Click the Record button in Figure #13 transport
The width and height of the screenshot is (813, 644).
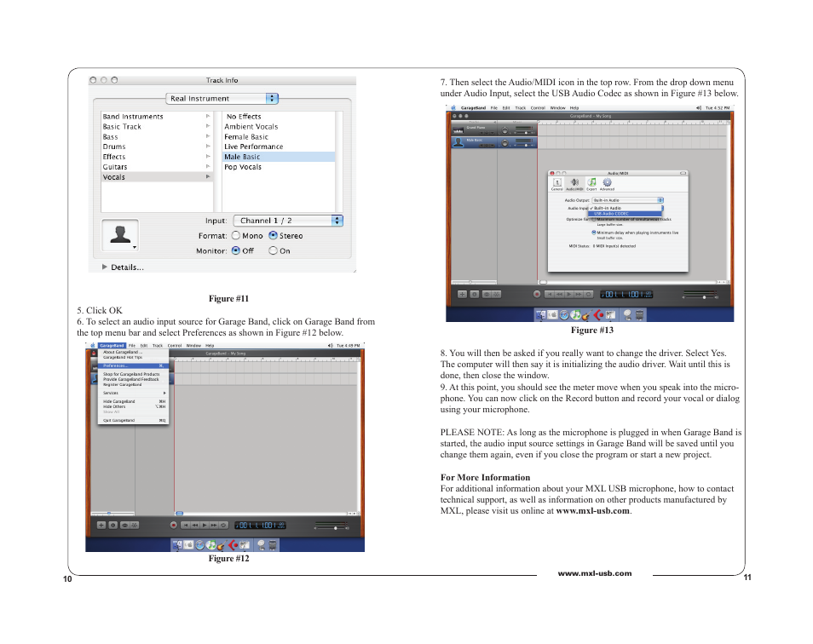(x=537, y=294)
